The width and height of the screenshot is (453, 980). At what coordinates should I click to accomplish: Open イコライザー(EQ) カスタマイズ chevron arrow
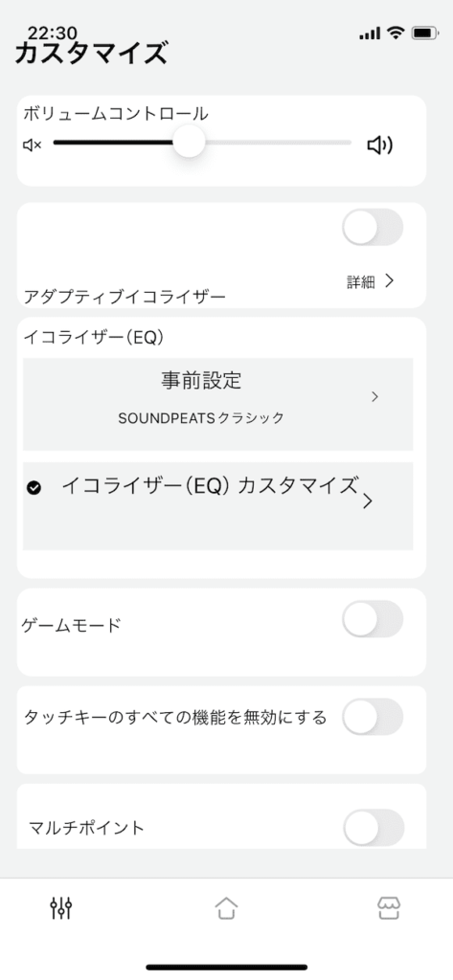point(368,501)
